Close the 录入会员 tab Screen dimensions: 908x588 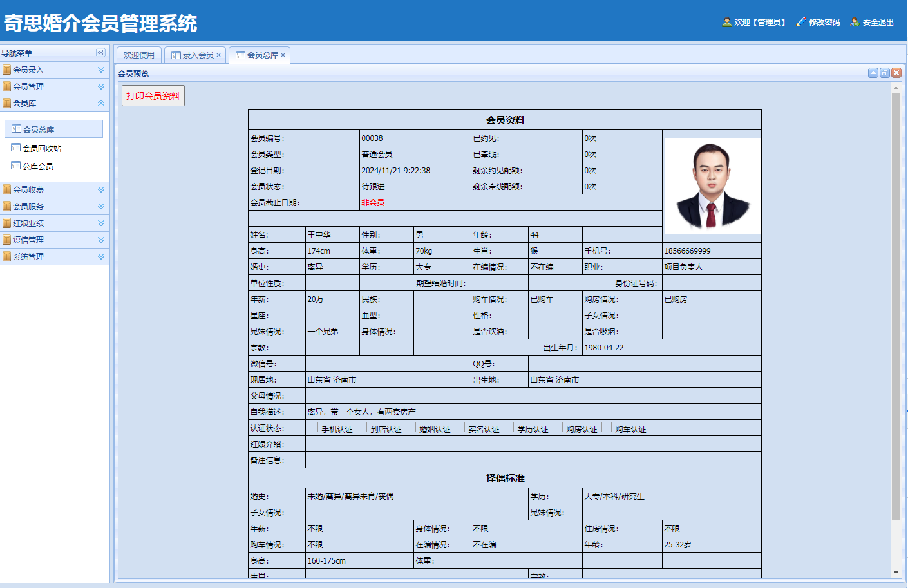[219, 55]
